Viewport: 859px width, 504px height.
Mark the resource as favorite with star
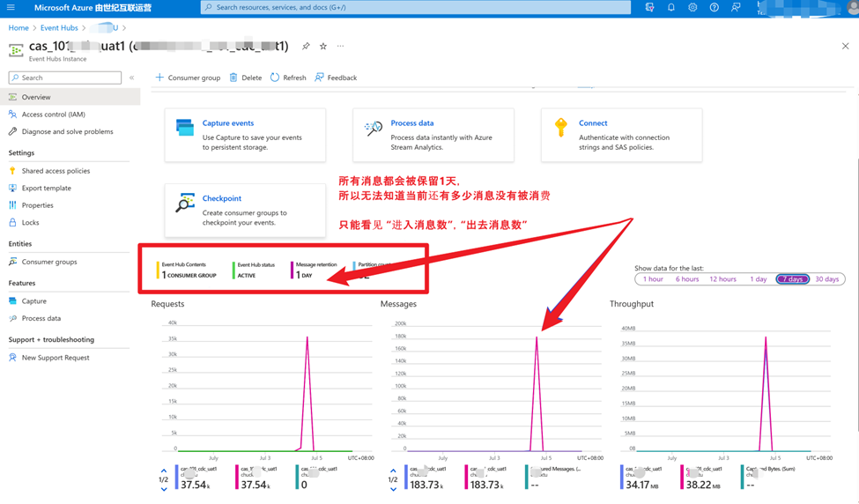(323, 46)
